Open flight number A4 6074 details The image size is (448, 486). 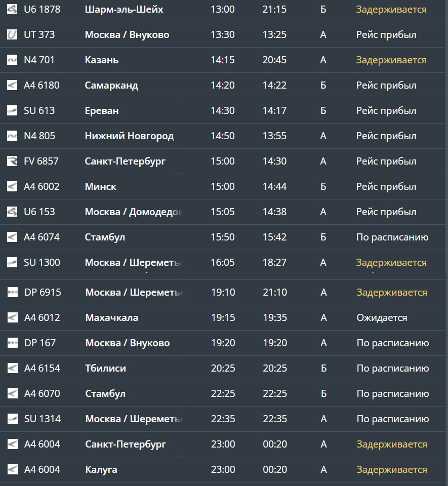(x=42, y=237)
